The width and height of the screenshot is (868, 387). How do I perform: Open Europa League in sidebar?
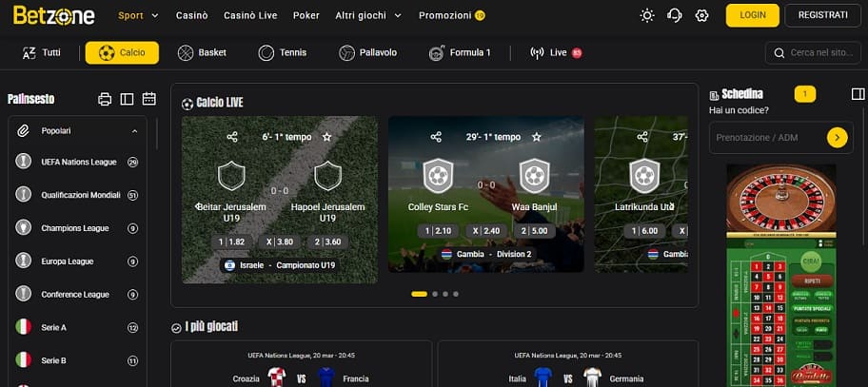tap(77, 261)
